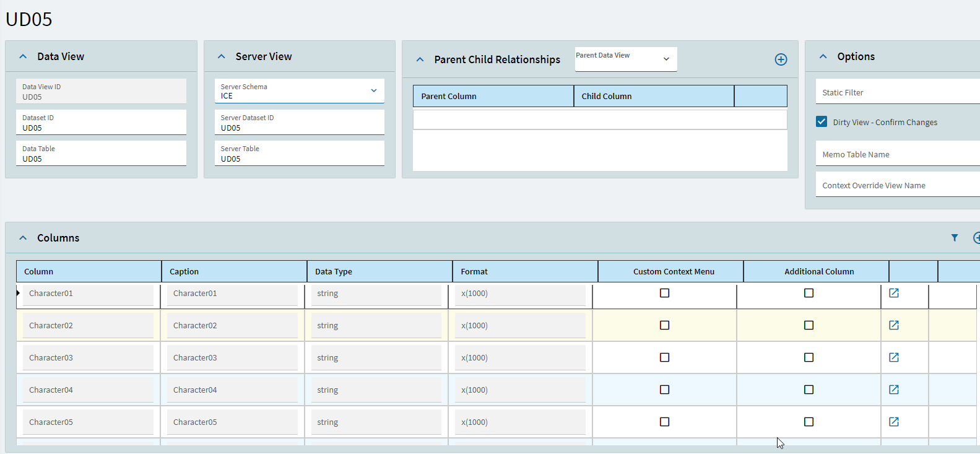
Task: Open the Character05 row external link icon
Action: pyautogui.click(x=894, y=422)
